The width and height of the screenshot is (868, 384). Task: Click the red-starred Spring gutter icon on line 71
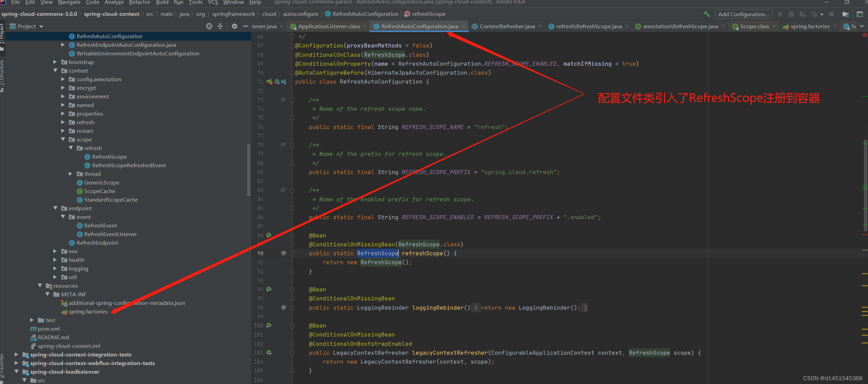[269, 82]
